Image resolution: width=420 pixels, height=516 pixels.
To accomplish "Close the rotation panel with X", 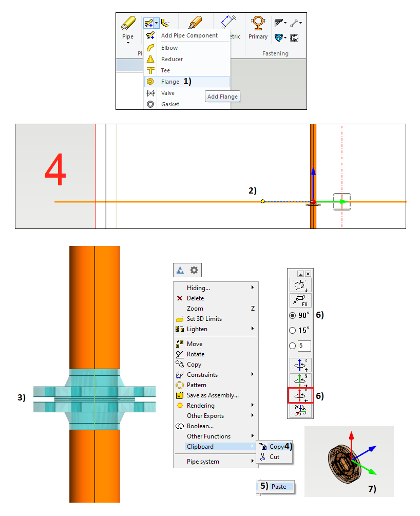I will [x=308, y=274].
